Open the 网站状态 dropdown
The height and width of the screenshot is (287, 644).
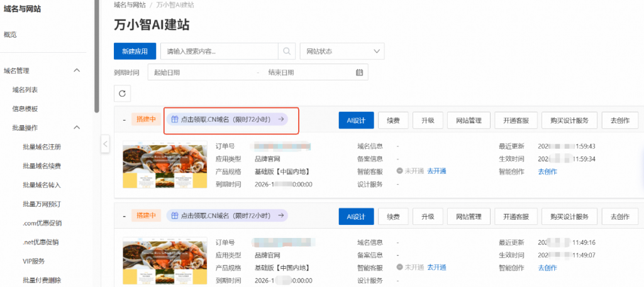pyautogui.click(x=342, y=51)
